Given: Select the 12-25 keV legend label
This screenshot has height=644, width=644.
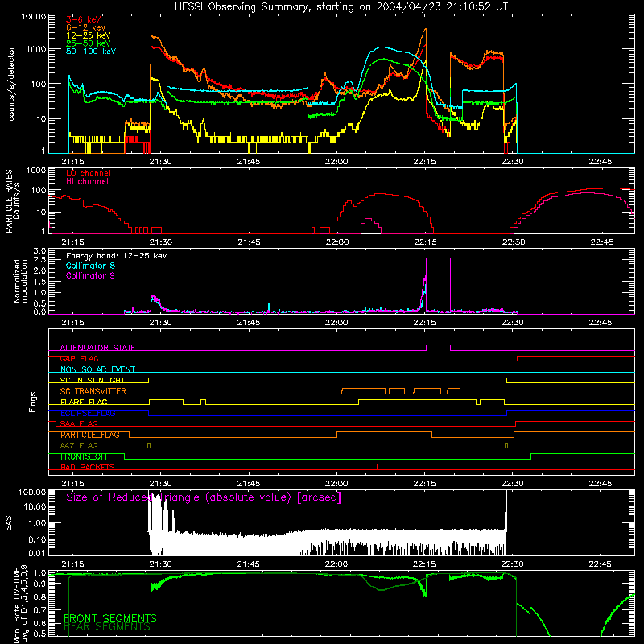Looking at the screenshot, I should tap(88, 35).
